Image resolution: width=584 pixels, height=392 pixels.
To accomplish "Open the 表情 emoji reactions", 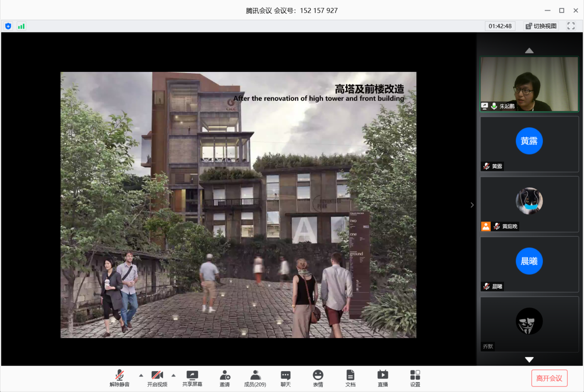I will point(318,378).
